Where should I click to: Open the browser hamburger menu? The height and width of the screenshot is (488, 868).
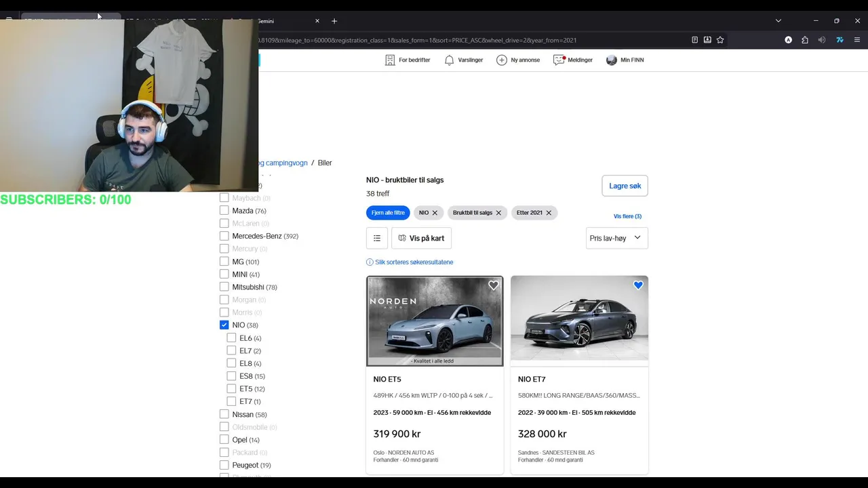click(857, 40)
